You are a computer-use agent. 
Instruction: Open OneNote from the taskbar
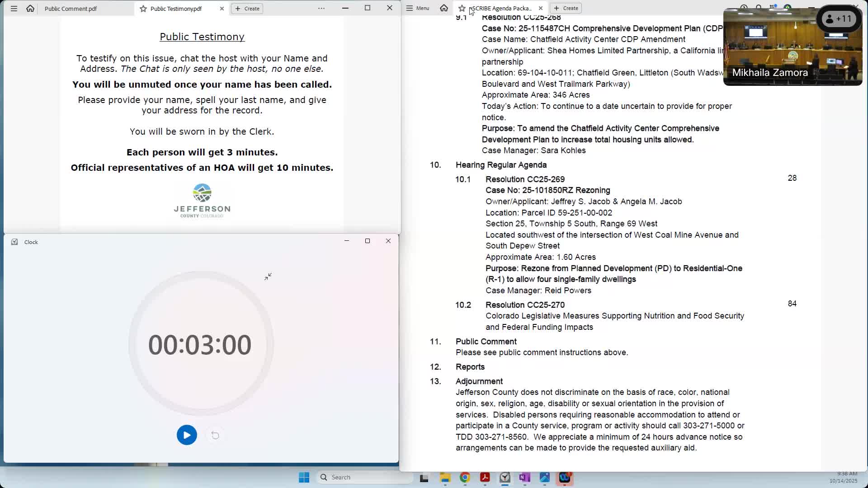point(524,478)
